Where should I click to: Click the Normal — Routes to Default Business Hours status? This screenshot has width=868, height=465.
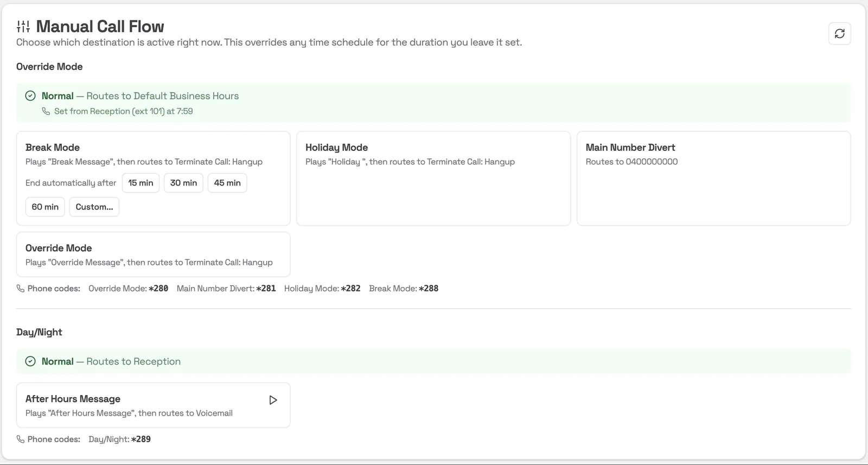[140, 96]
